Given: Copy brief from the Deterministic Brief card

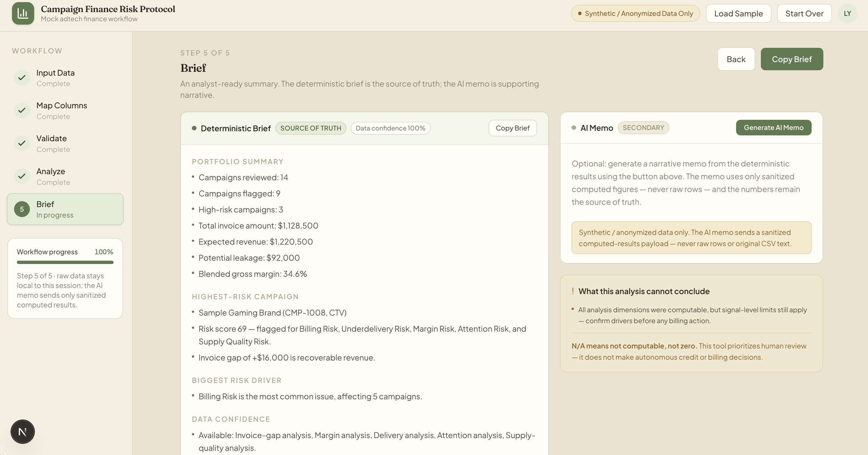Looking at the screenshot, I should click(x=512, y=128).
